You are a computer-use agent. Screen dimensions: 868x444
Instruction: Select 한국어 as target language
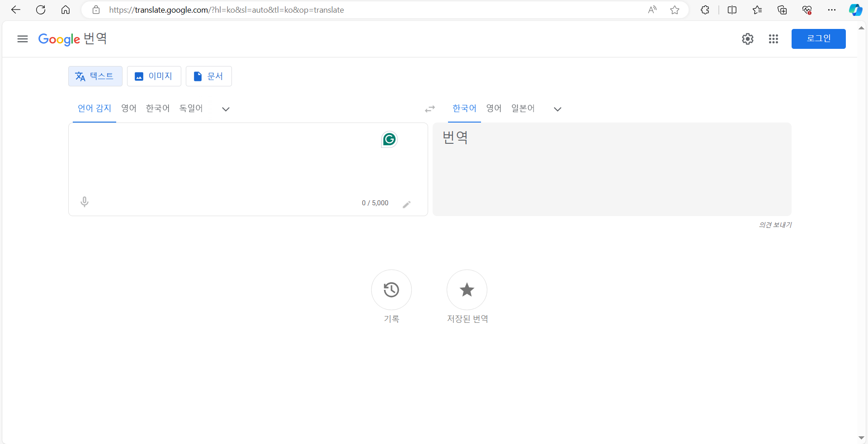click(464, 109)
